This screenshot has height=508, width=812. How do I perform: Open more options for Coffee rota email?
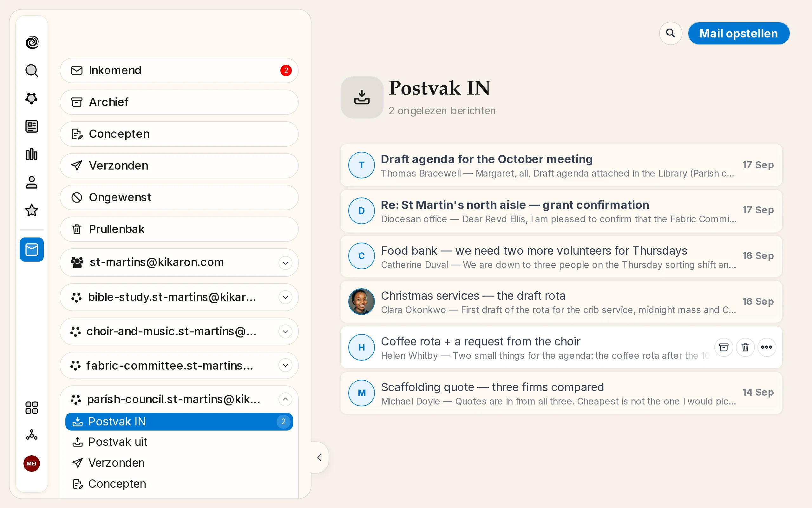pos(767,347)
